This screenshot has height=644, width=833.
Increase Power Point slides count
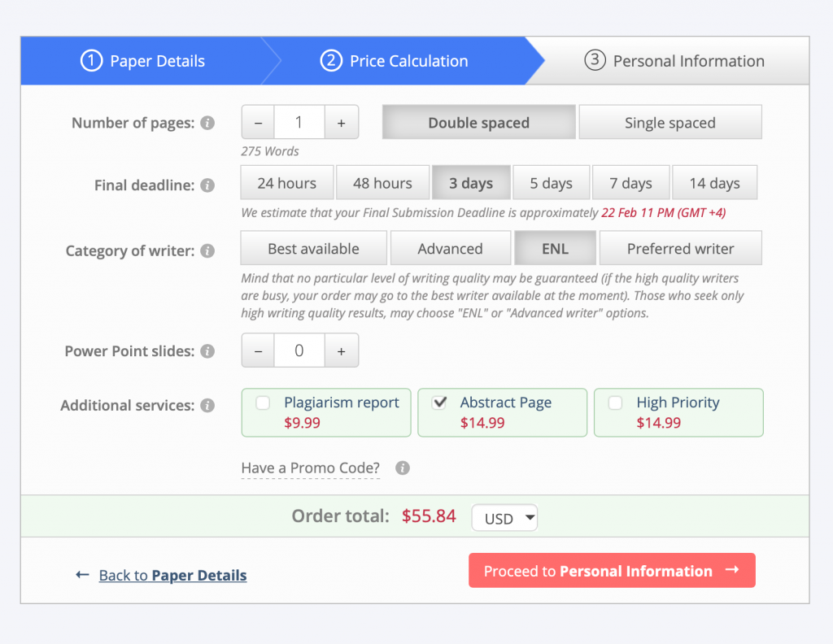click(342, 350)
